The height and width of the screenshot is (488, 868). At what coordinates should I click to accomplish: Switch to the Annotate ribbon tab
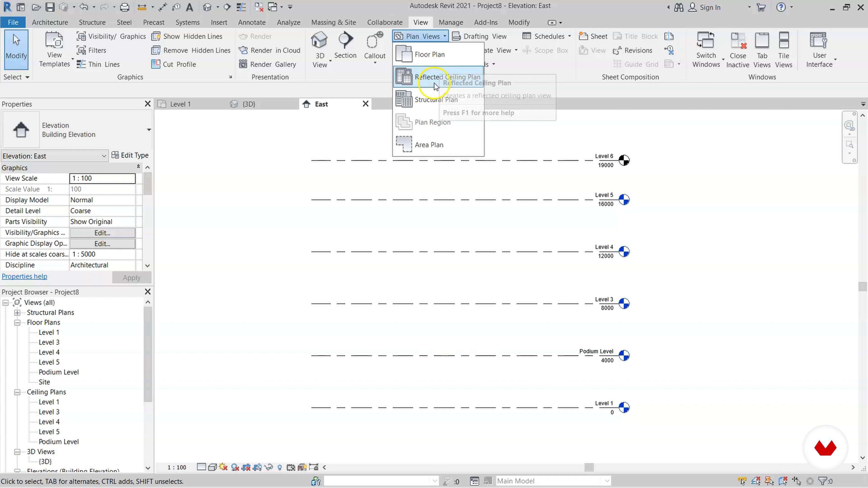click(252, 22)
